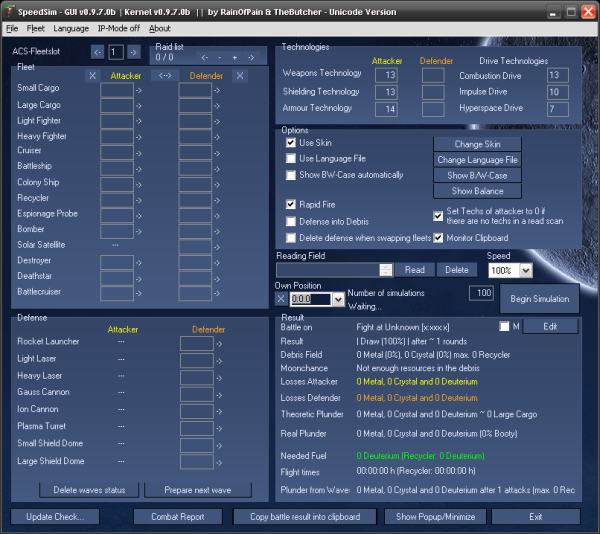Viewport: 600px width, 534px height.
Task: Swap attacker and defender fleets arrow button
Action: 165,75
